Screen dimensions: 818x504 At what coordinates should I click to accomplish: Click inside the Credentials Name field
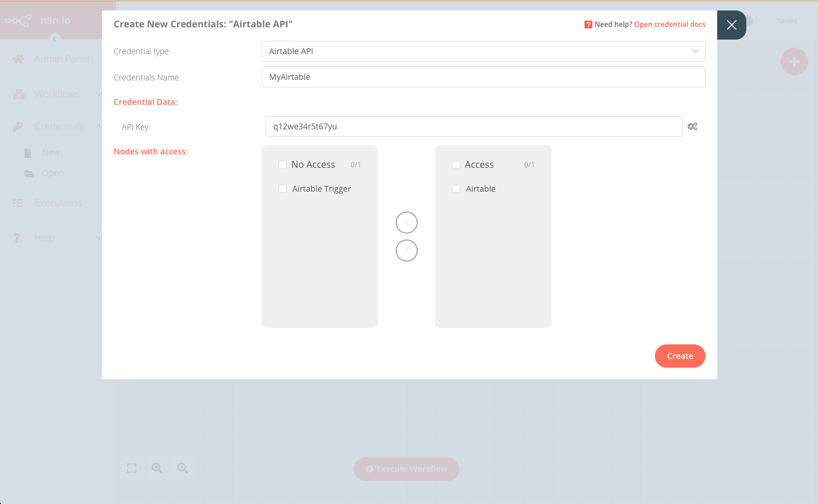482,76
